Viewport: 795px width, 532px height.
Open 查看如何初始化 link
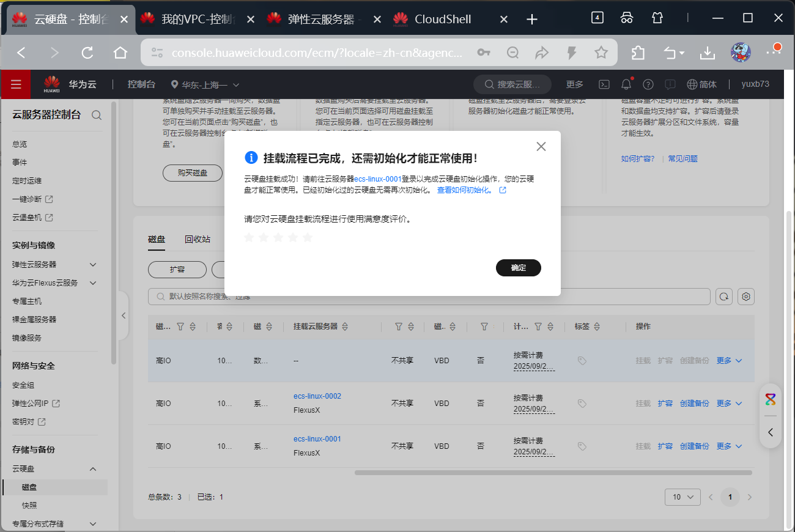(x=471, y=190)
